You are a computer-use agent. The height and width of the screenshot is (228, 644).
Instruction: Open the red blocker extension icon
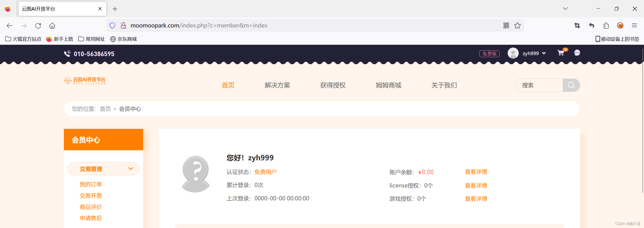(620, 25)
